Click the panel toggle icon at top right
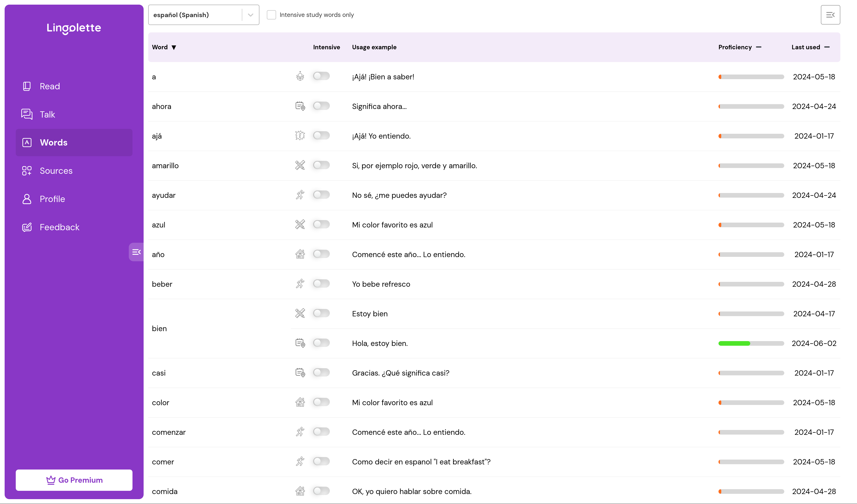 830,15
